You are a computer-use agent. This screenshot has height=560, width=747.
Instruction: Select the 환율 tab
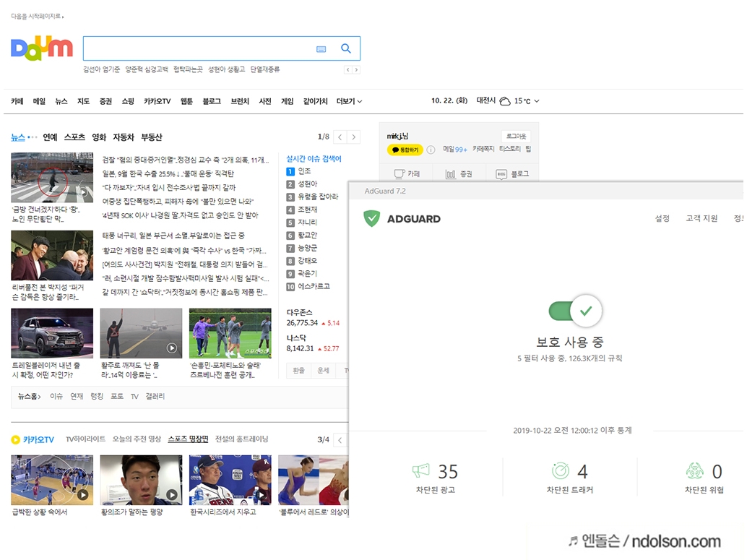(298, 370)
